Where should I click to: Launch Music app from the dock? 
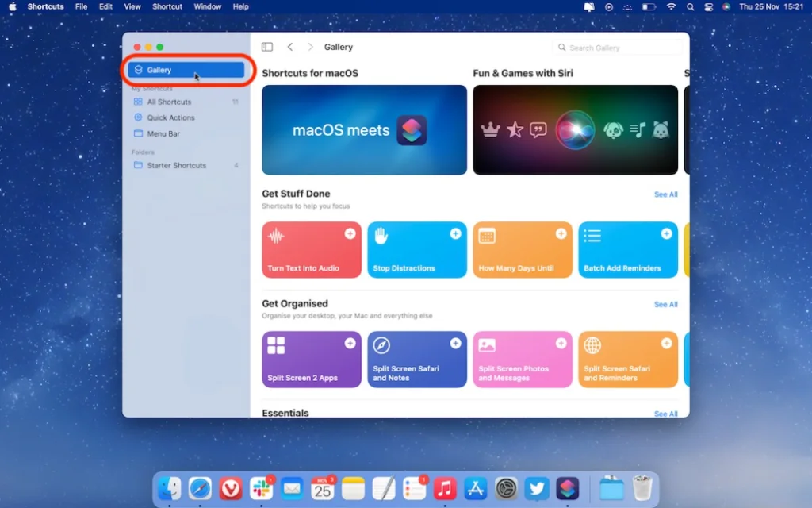coord(445,488)
